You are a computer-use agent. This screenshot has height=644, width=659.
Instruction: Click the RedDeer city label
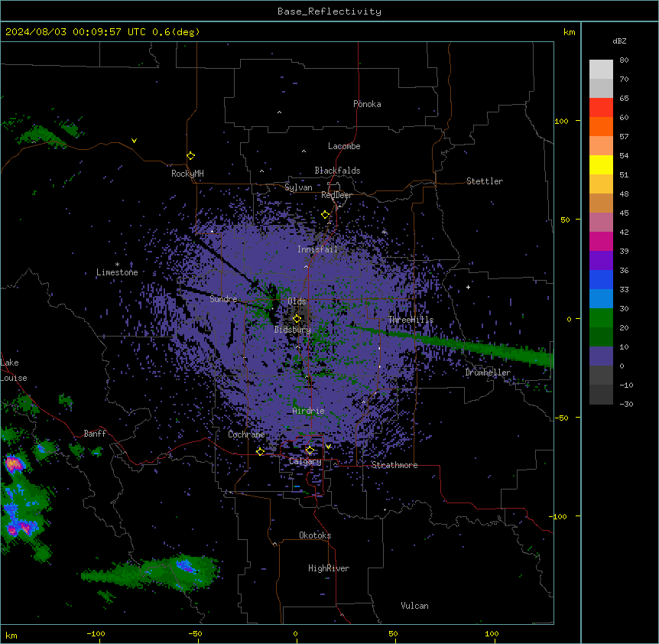click(336, 195)
